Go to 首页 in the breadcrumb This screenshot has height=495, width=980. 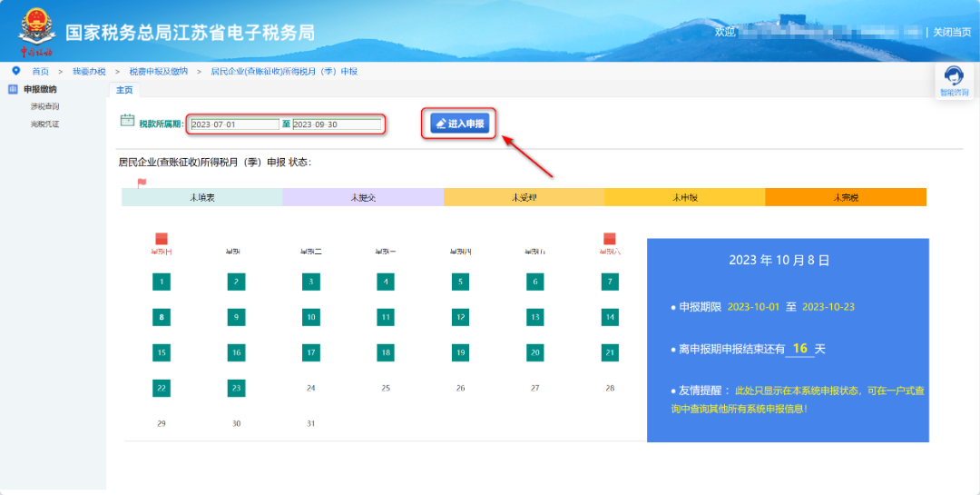click(41, 72)
